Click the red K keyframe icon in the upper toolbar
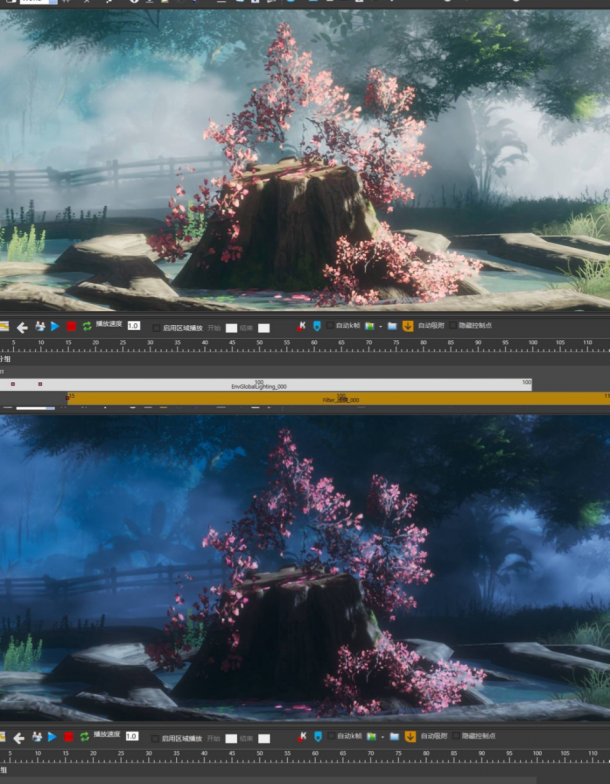Screen dimensions: 610x784 pos(302,326)
